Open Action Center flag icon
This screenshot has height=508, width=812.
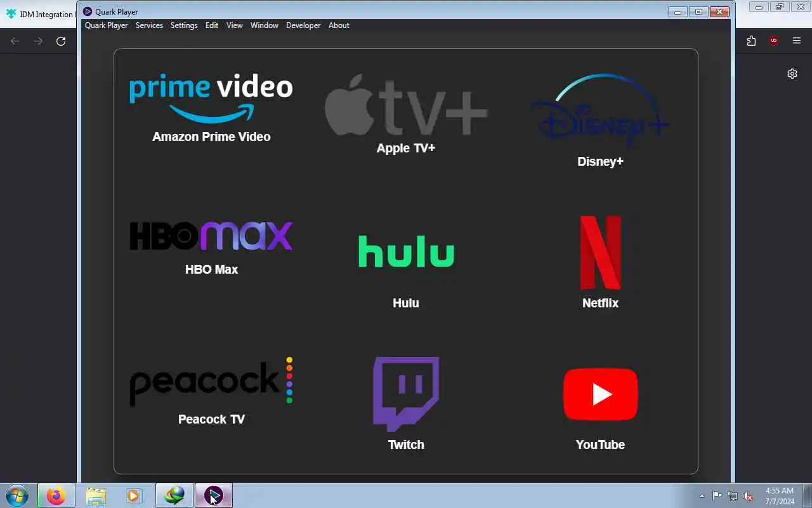click(x=717, y=496)
